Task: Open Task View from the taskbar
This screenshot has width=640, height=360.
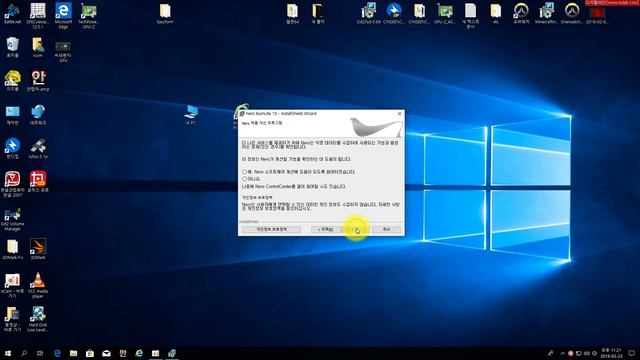Action: (40, 353)
